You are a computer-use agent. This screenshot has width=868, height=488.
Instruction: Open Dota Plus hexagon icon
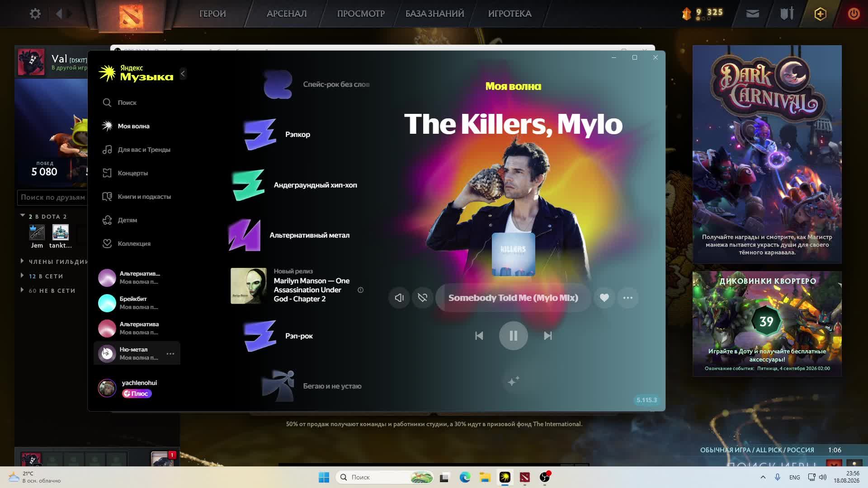[821, 14]
